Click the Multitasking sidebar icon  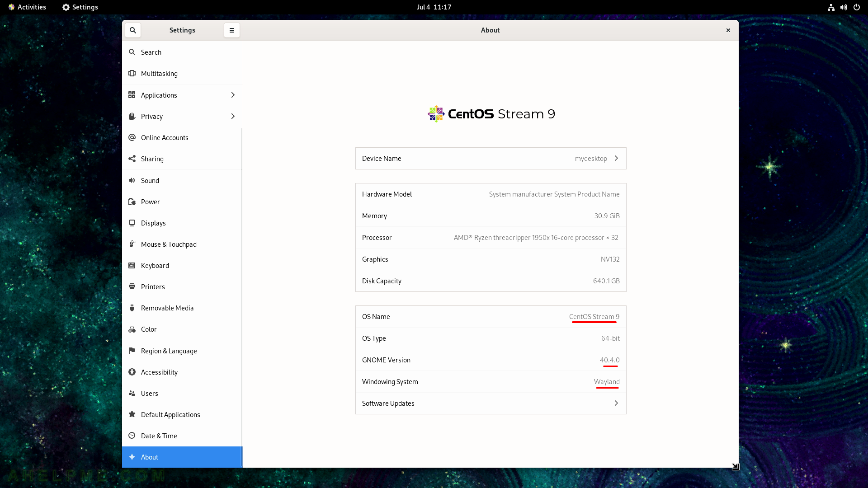point(132,73)
